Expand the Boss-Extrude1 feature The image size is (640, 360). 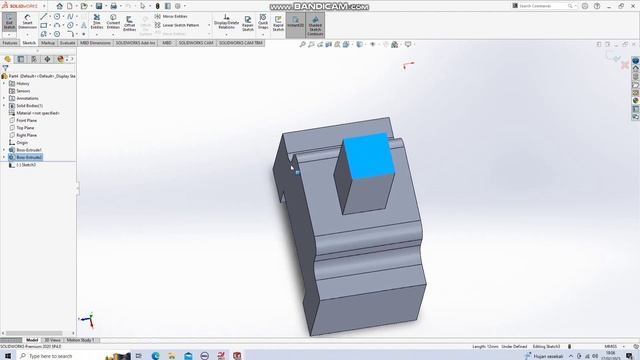coord(4,150)
